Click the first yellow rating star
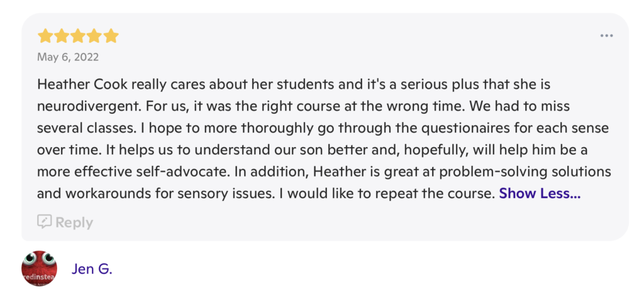The image size is (644, 296). click(46, 35)
